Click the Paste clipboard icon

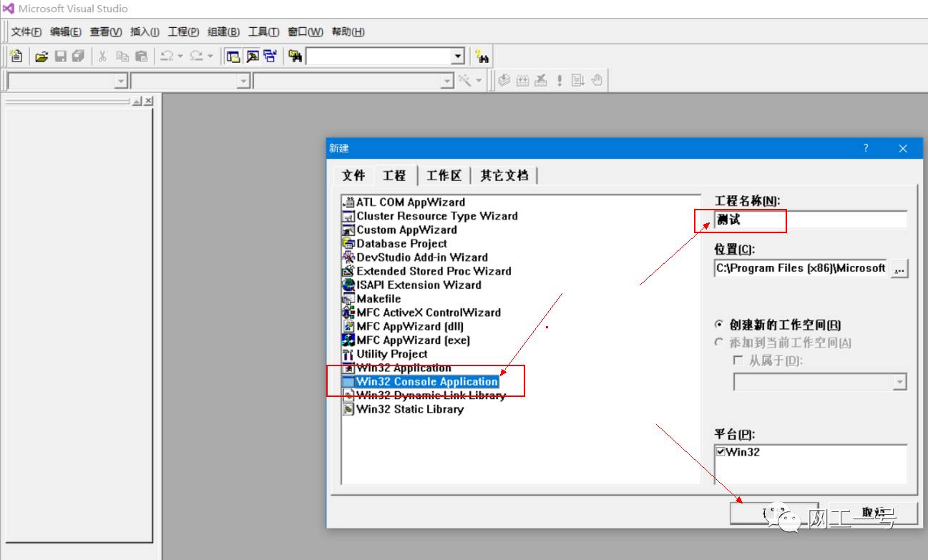click(x=141, y=57)
